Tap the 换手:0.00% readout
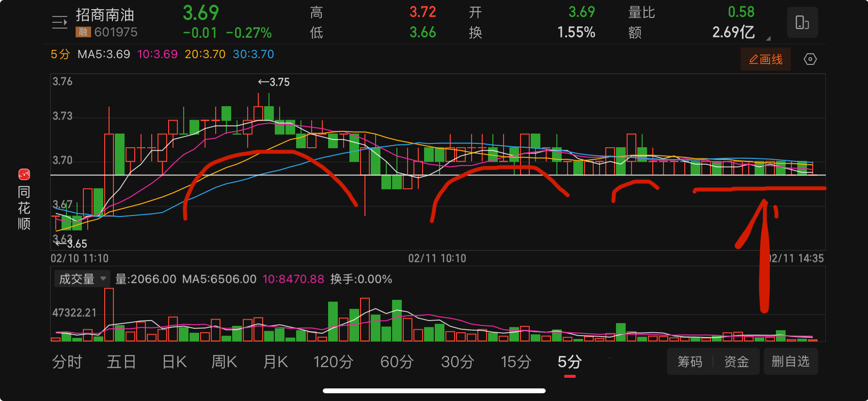Viewport: 868px width, 401px height. click(361, 279)
